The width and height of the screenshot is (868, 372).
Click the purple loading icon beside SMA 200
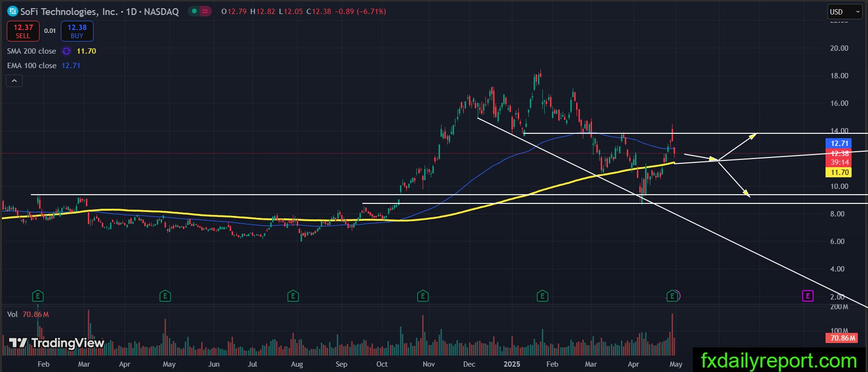[x=67, y=51]
